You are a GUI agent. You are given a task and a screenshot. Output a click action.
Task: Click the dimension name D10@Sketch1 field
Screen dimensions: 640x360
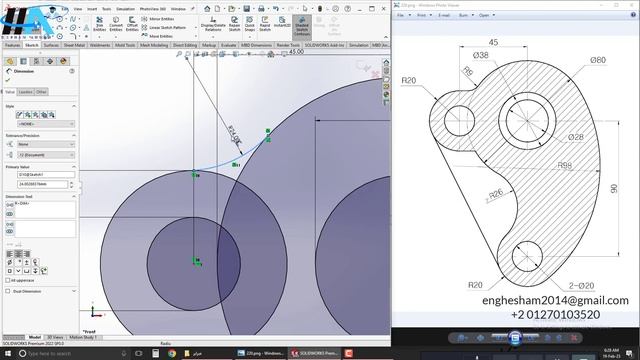coord(46,174)
